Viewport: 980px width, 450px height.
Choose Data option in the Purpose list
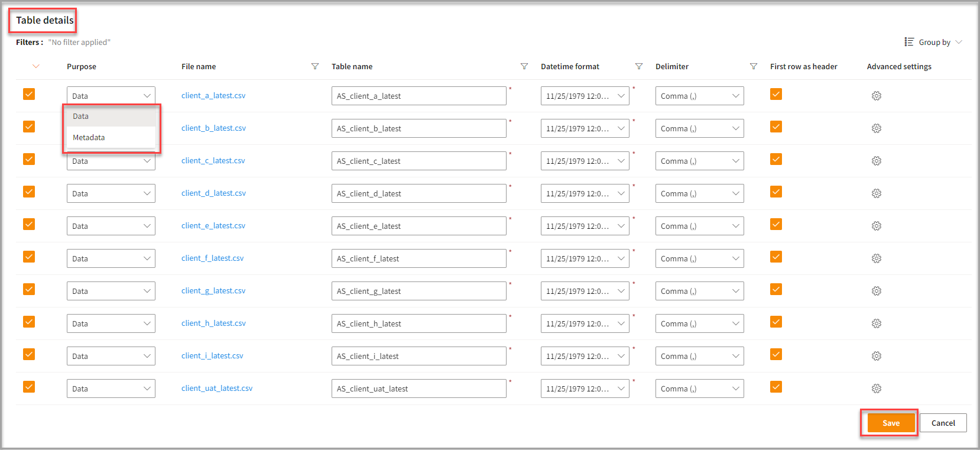coord(81,116)
